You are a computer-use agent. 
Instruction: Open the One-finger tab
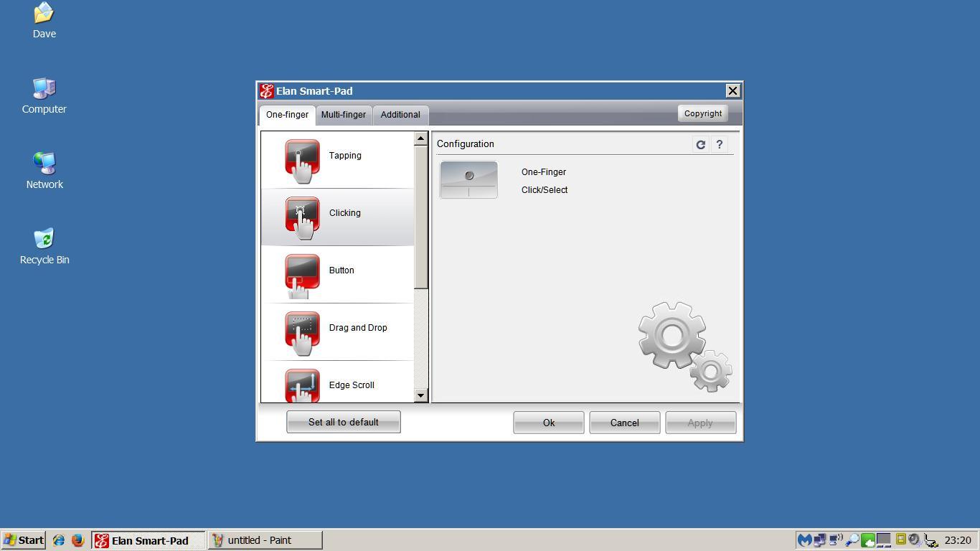[287, 115]
